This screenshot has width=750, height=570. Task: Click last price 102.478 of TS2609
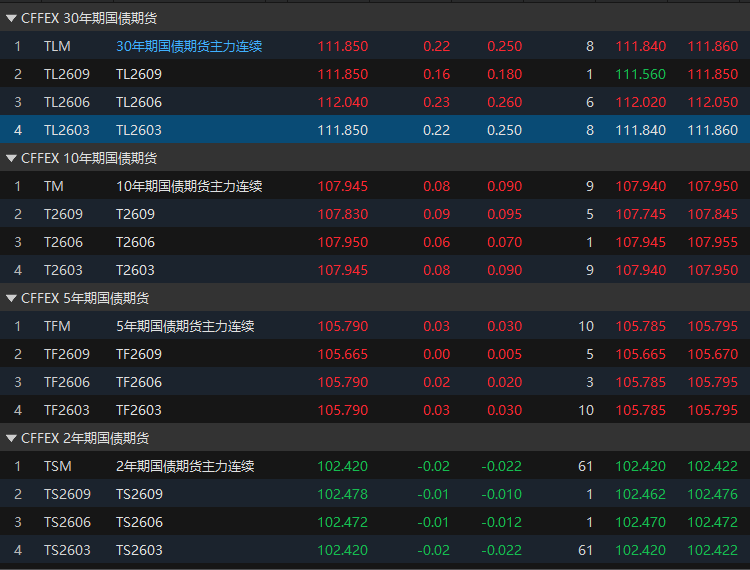coord(342,494)
